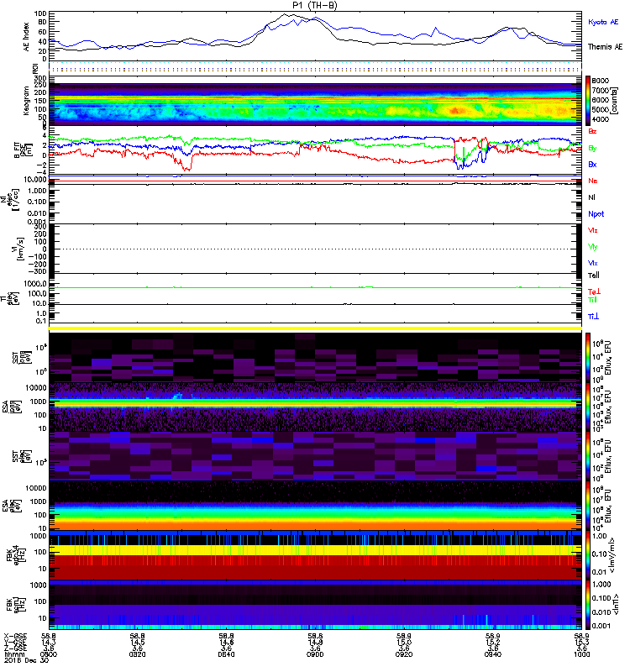Click the black Tell temperature legend label
Screen dimensions: 630x672
pos(594,276)
